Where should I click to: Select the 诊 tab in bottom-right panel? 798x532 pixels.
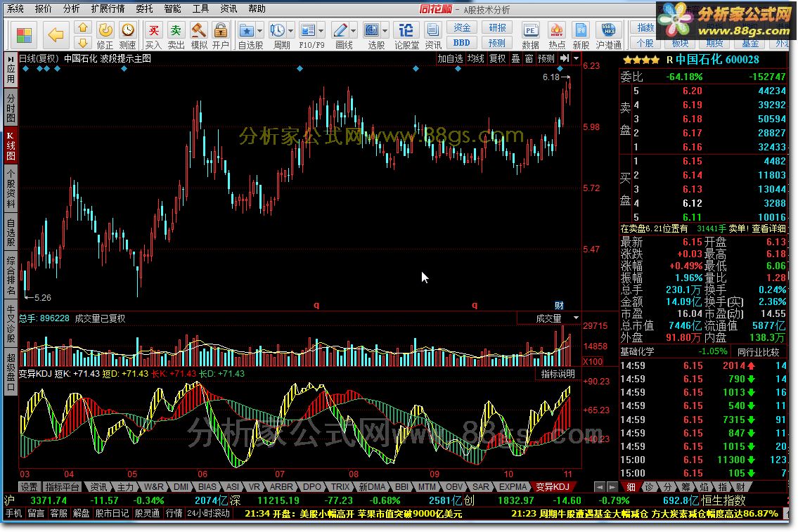649,487
